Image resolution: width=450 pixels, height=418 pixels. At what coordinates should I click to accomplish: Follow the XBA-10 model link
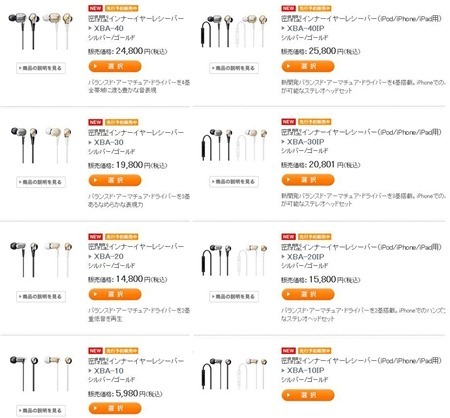[108, 371]
